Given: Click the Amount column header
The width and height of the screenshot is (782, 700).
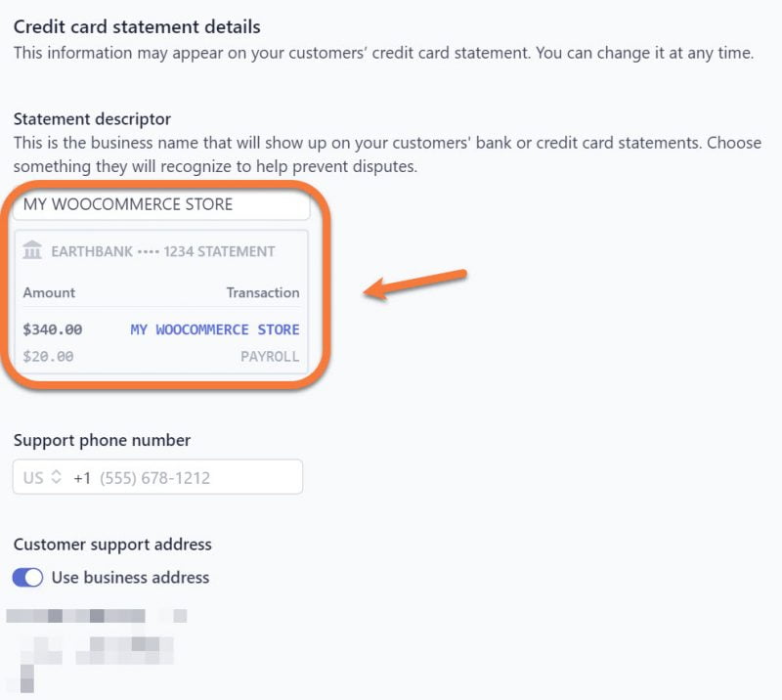Looking at the screenshot, I should [x=48, y=293].
